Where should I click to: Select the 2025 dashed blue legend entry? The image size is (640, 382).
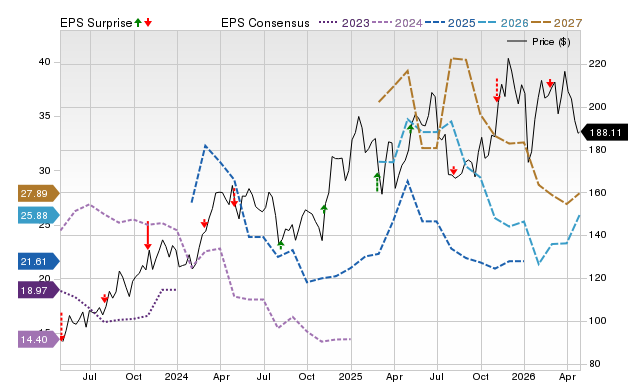coord(450,23)
